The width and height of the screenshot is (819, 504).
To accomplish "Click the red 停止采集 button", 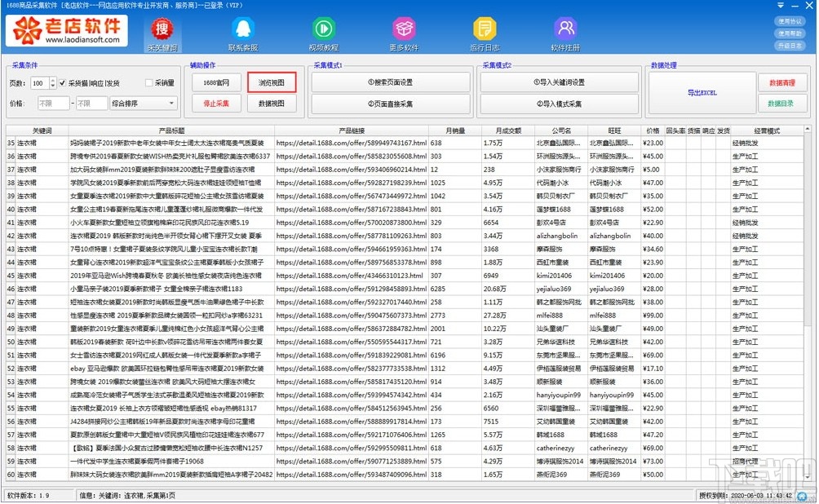I will click(215, 104).
